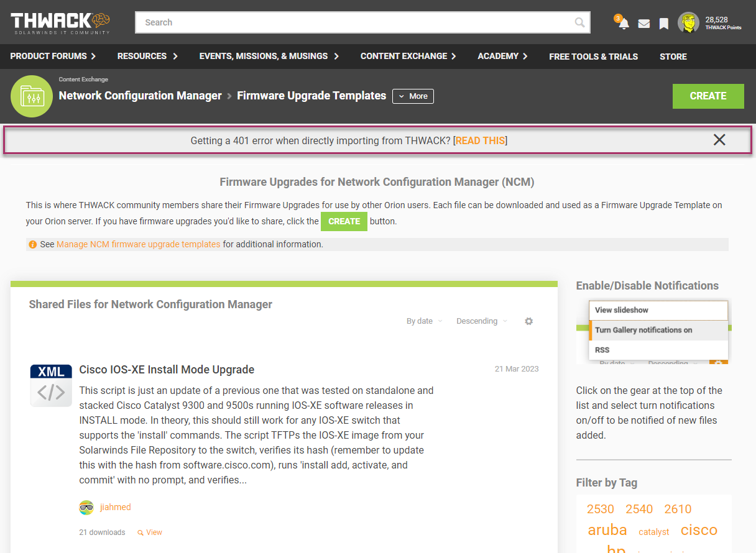
Task: Open the bookmarks icon in header
Action: click(664, 24)
